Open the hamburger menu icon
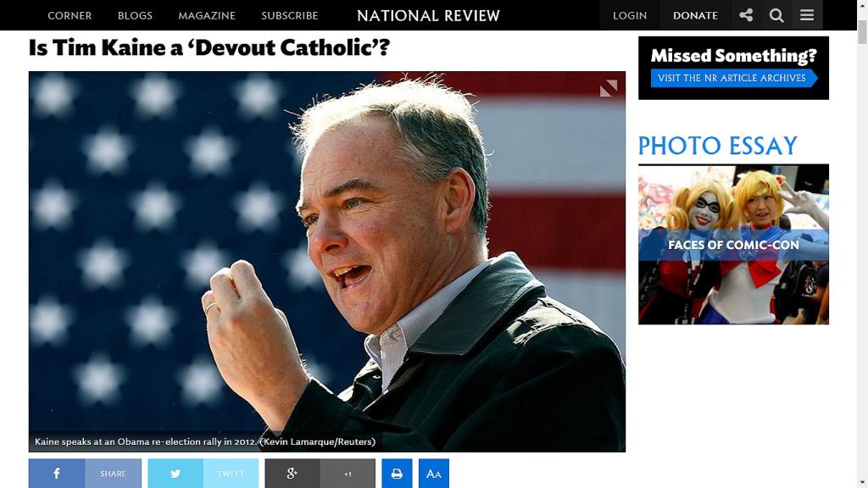The width and height of the screenshot is (868, 488). (807, 15)
